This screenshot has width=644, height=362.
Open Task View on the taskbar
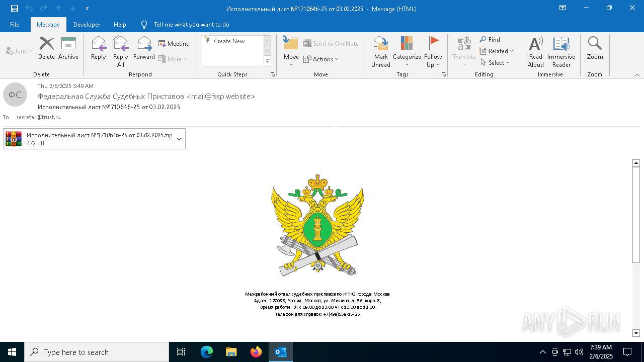tap(181, 352)
